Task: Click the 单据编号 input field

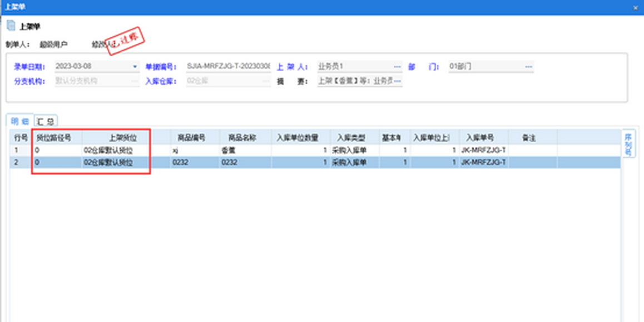Action: [228, 67]
